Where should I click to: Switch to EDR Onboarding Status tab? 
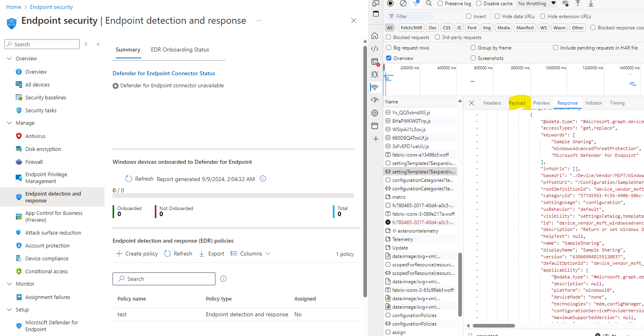(180, 49)
